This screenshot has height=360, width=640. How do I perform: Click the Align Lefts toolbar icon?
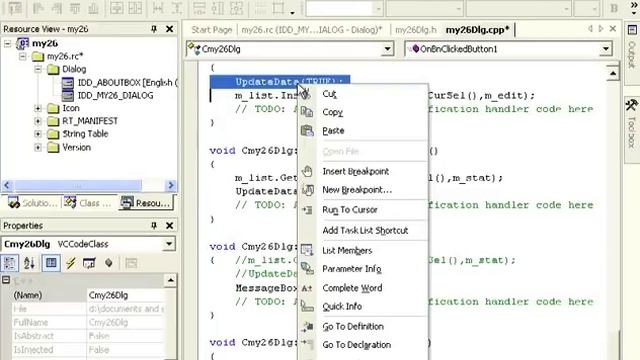coord(38,8)
